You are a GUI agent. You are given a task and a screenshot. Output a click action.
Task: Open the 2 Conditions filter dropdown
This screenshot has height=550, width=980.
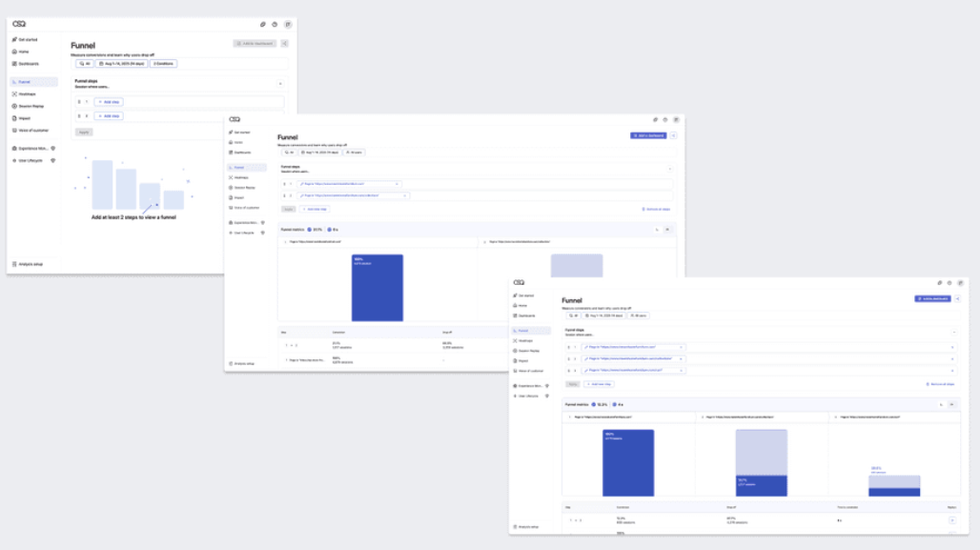point(163,64)
